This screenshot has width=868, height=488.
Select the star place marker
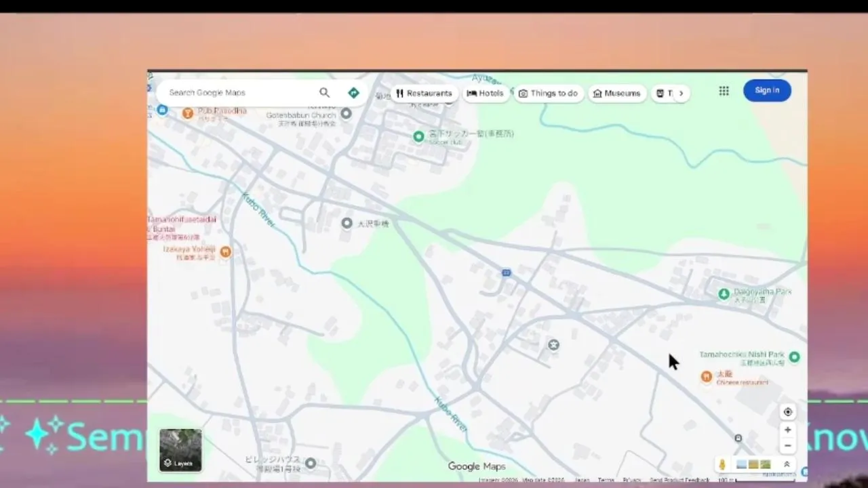553,345
